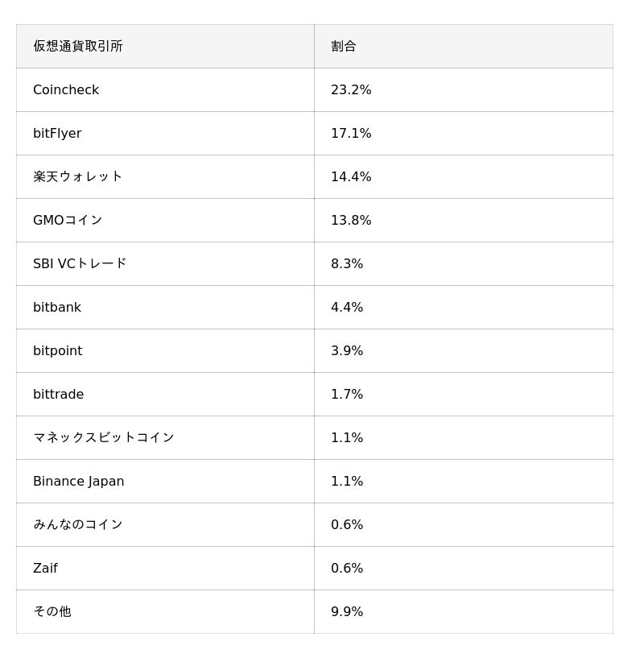Screen dimensions: 644x658
Task: Select the 8.3% percentage cell
Action: (x=347, y=264)
